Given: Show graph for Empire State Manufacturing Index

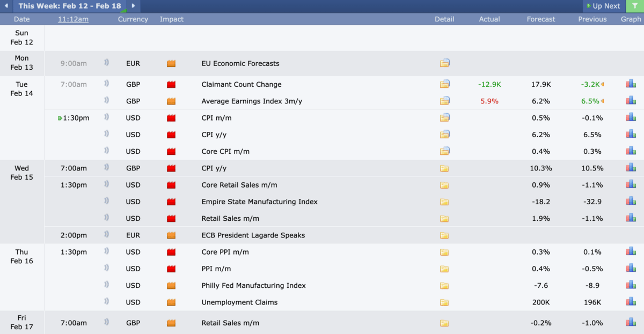Looking at the screenshot, I should coord(631,201).
